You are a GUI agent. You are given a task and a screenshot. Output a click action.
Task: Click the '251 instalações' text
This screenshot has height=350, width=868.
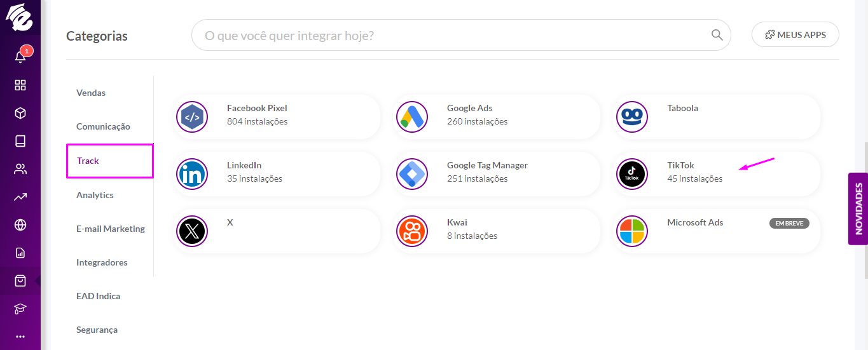click(477, 178)
